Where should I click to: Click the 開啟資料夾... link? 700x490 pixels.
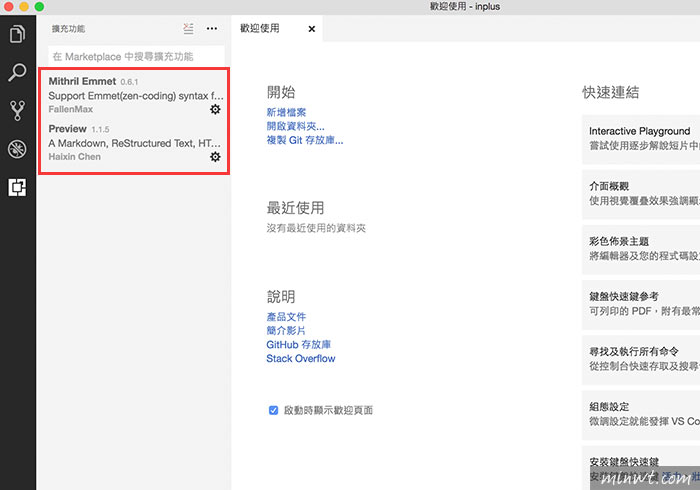[x=296, y=126]
